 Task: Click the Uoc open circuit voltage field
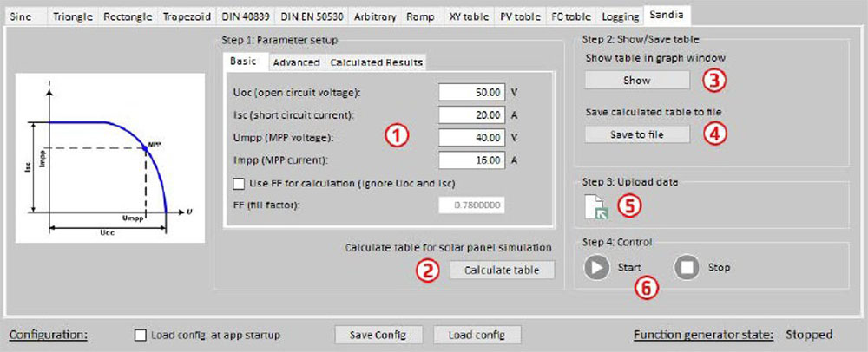(471, 92)
